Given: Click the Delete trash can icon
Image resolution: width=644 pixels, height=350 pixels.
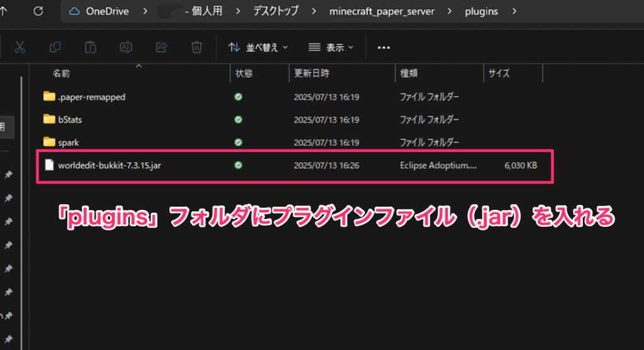Looking at the screenshot, I should coord(197,48).
